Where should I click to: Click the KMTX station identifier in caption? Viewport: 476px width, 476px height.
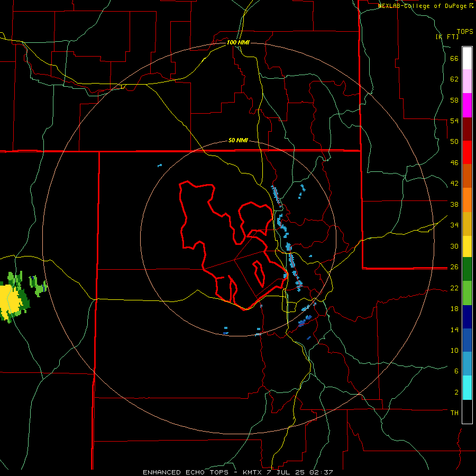252,472
